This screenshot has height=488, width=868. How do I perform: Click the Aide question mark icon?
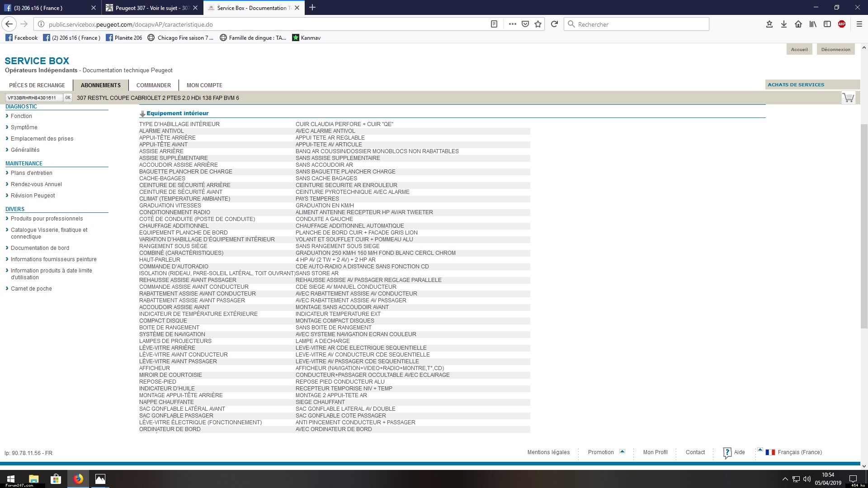coord(727,452)
